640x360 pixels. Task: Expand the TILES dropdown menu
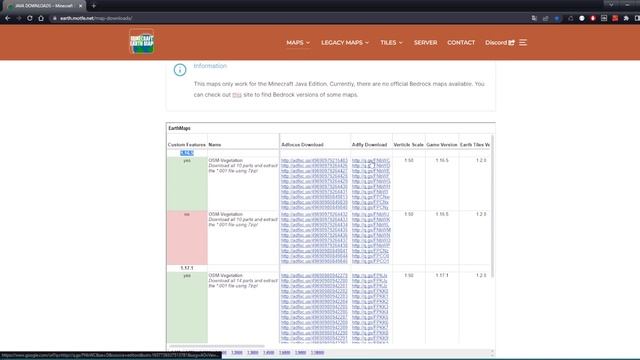tap(391, 42)
